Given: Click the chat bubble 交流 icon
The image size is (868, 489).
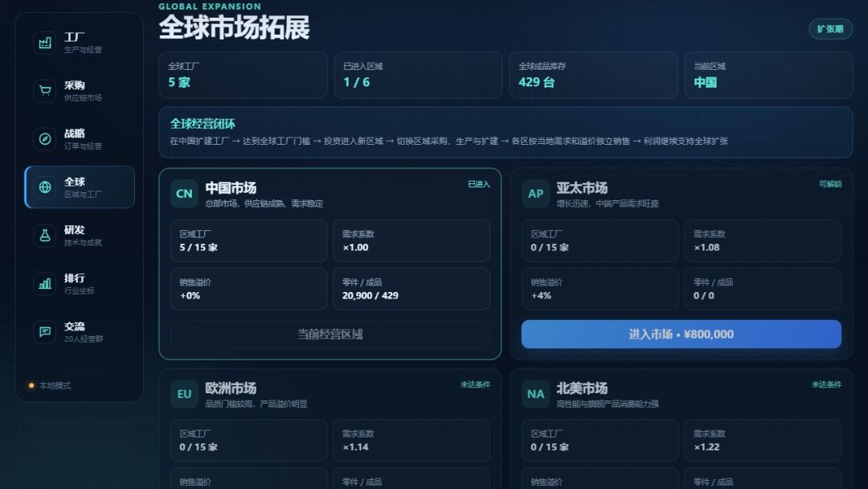Looking at the screenshot, I should click(45, 331).
